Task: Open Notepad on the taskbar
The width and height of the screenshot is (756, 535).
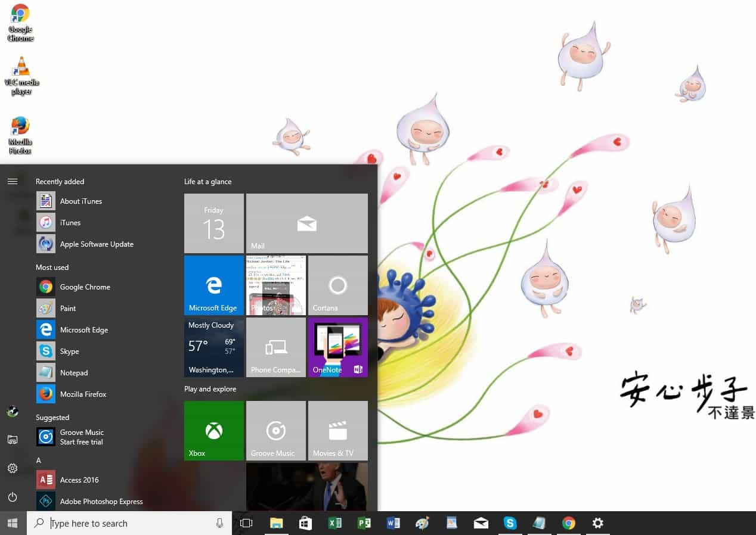Action: [539, 523]
